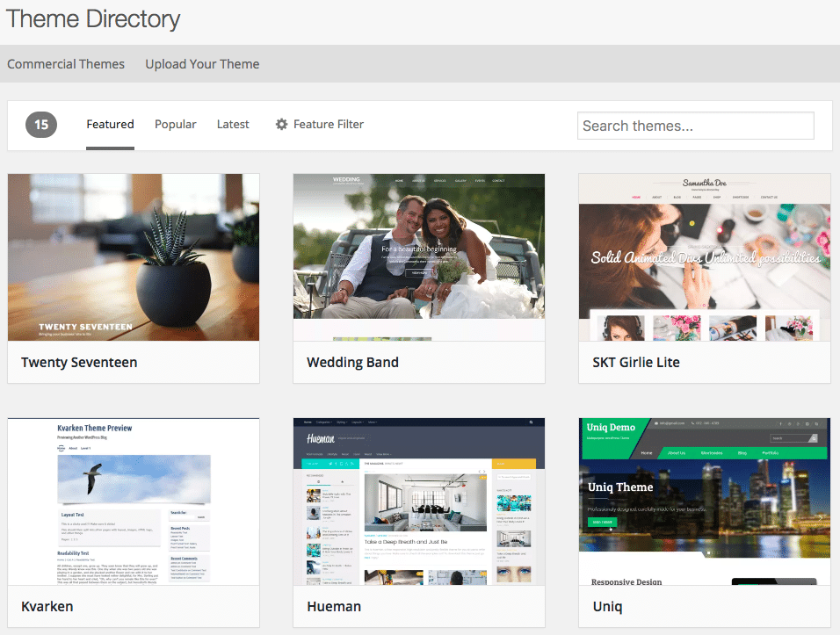840x635 pixels.
Task: Click Upload Your Theme
Action: click(x=202, y=63)
